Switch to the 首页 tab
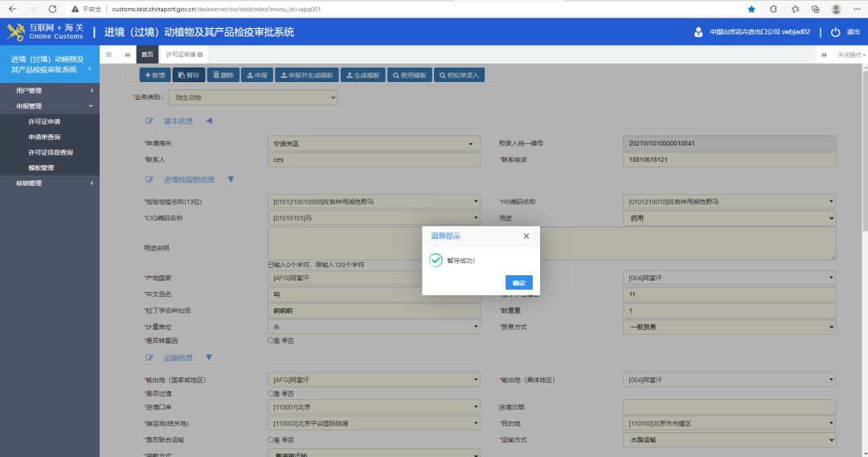This screenshot has width=868, height=457. click(x=147, y=54)
